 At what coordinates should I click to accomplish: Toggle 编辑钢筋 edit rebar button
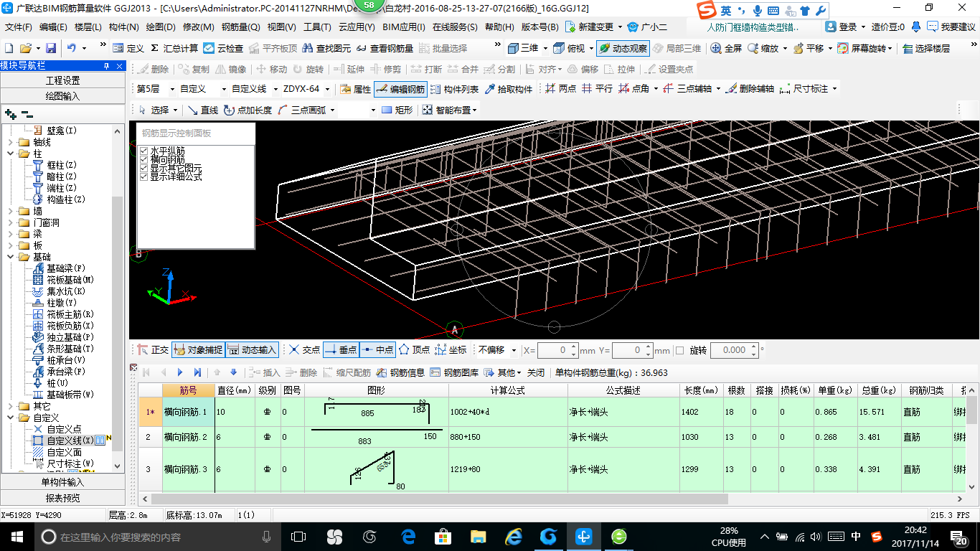[x=400, y=89]
